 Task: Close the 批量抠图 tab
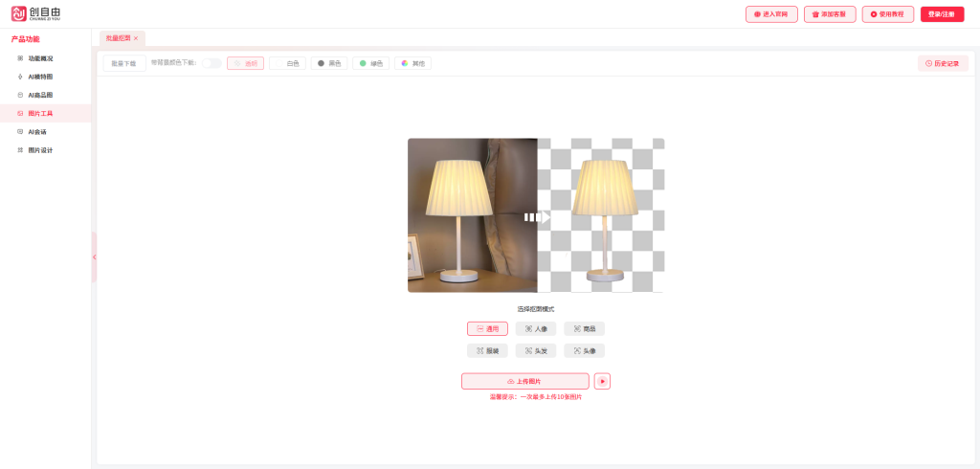[136, 38]
